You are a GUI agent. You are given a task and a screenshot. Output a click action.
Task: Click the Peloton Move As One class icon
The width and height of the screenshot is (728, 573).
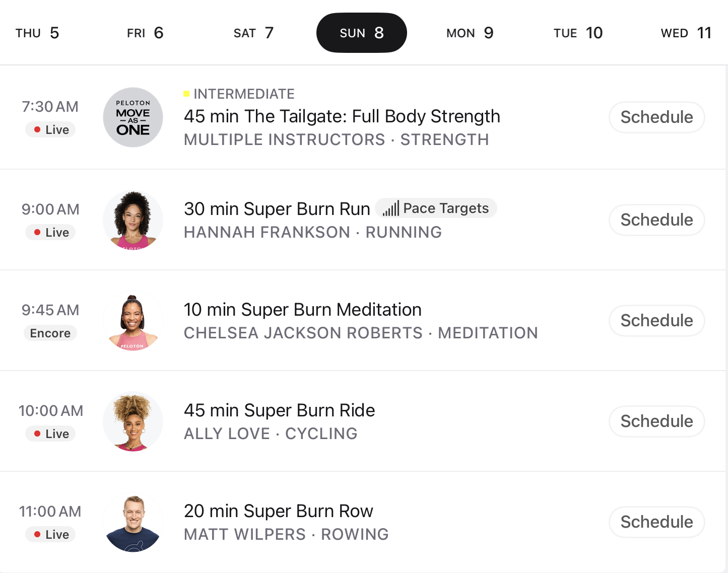click(133, 117)
